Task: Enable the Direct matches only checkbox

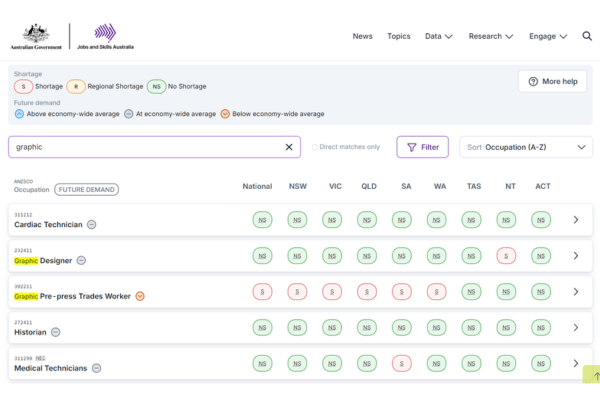Action: click(x=315, y=147)
